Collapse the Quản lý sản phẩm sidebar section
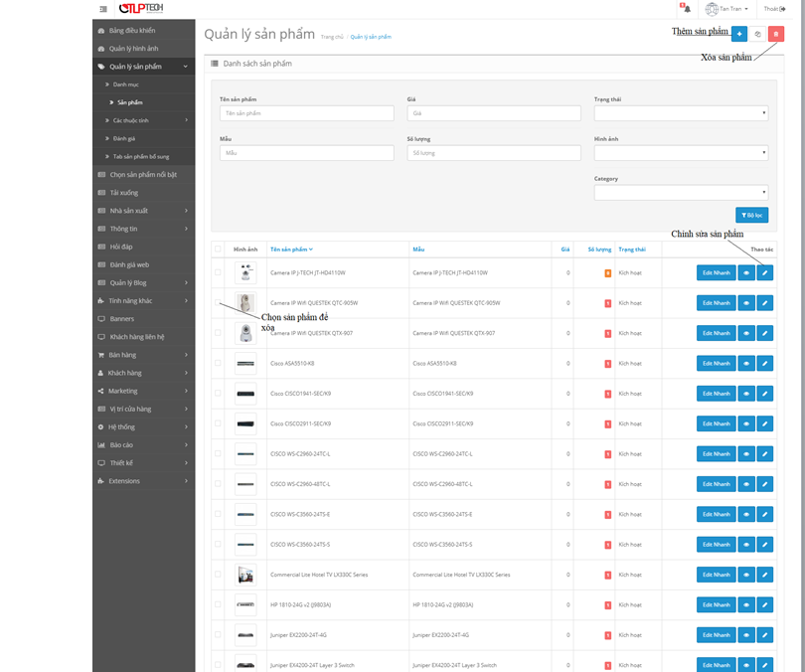 (144, 67)
